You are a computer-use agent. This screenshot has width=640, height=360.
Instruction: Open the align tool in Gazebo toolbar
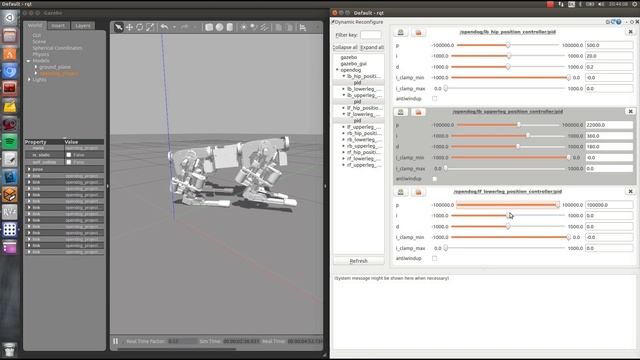click(x=303, y=27)
